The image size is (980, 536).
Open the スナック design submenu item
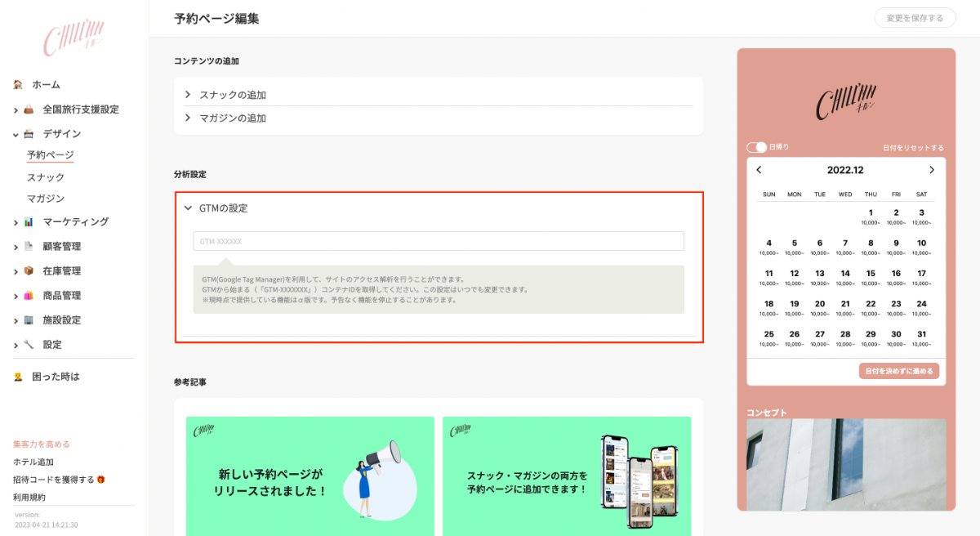tap(45, 177)
